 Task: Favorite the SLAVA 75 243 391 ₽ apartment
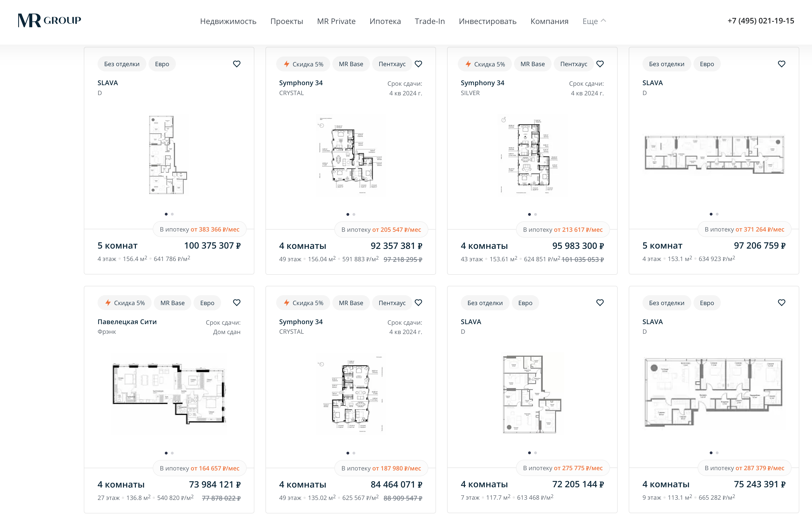click(782, 302)
